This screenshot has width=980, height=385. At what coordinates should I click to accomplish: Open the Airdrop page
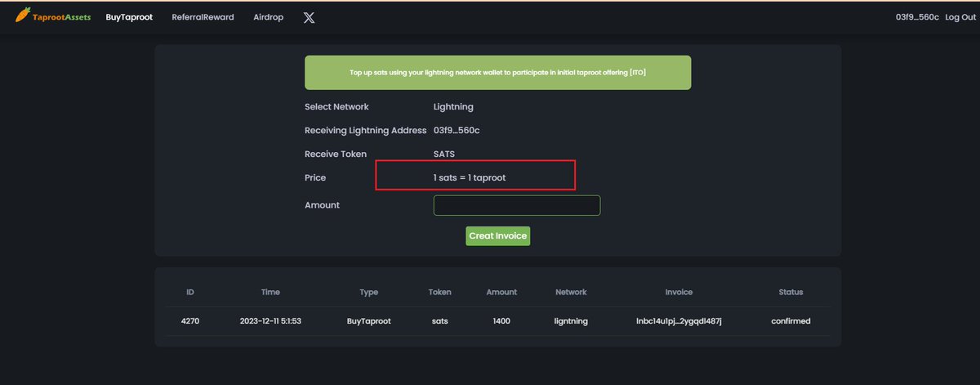(x=269, y=17)
